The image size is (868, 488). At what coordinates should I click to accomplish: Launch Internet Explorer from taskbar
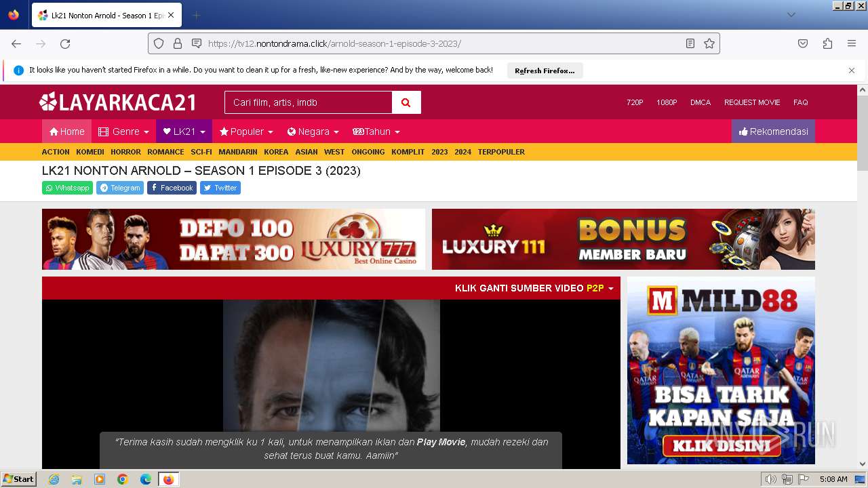[x=54, y=479]
